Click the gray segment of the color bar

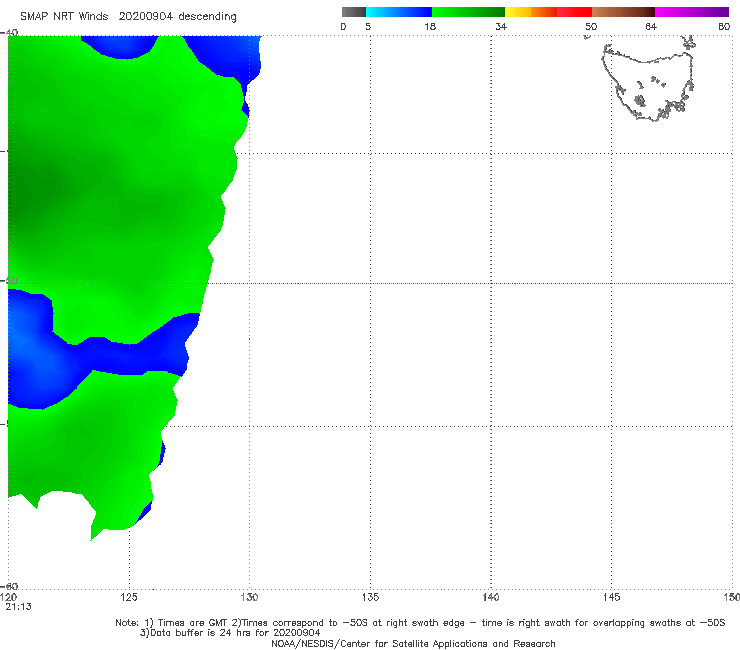pyautogui.click(x=354, y=12)
